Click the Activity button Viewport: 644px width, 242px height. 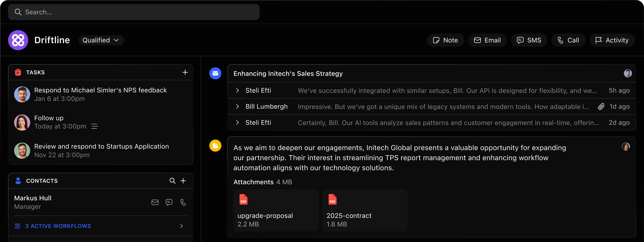[612, 40]
